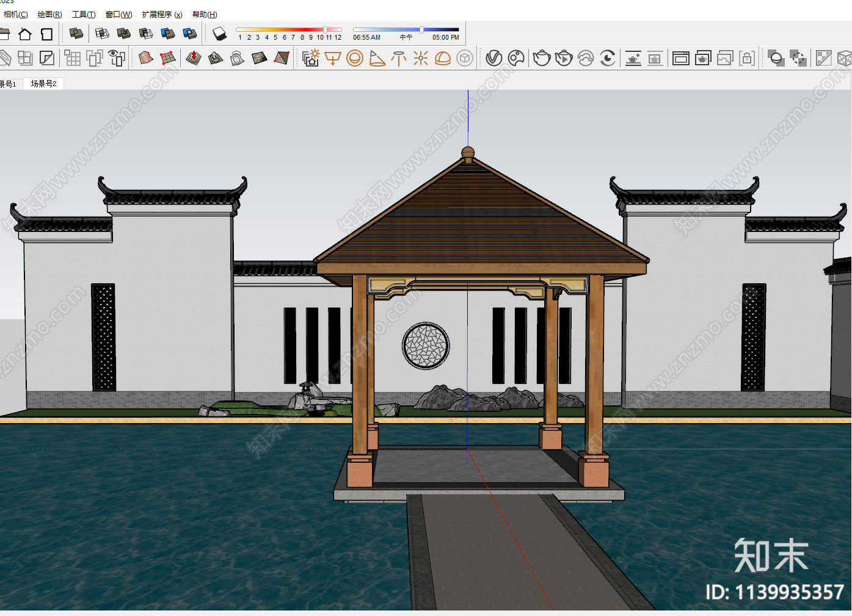Select V-Ray sphere light tool
852x616 pixels.
tap(355, 58)
